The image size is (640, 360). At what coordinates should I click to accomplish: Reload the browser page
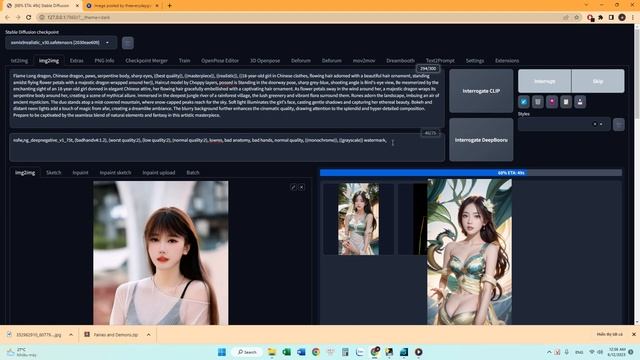[29, 17]
